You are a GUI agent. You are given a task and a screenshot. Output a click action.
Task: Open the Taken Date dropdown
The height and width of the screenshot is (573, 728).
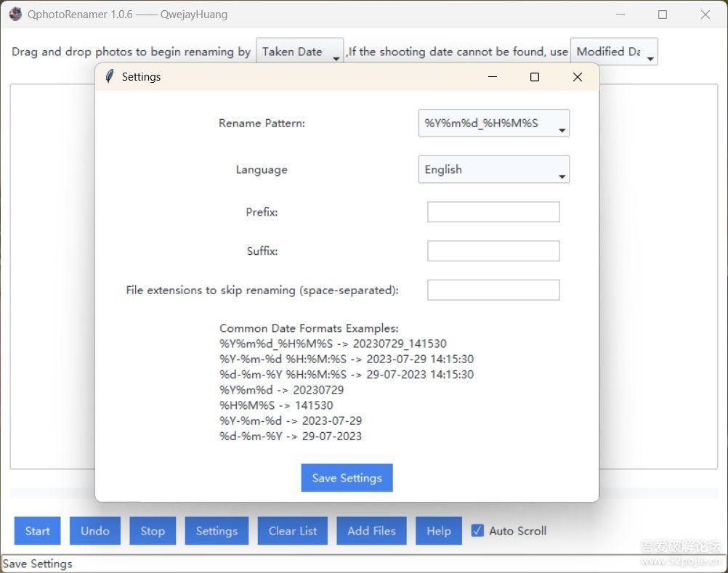tap(299, 52)
